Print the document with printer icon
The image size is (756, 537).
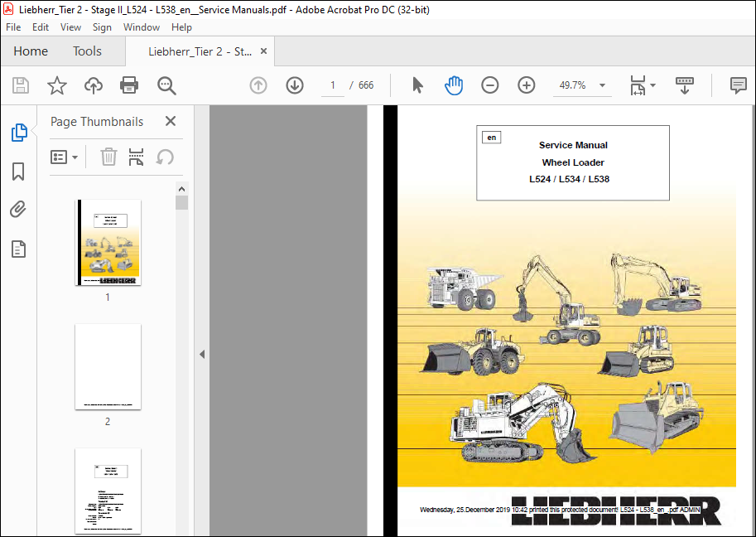pyautogui.click(x=129, y=85)
